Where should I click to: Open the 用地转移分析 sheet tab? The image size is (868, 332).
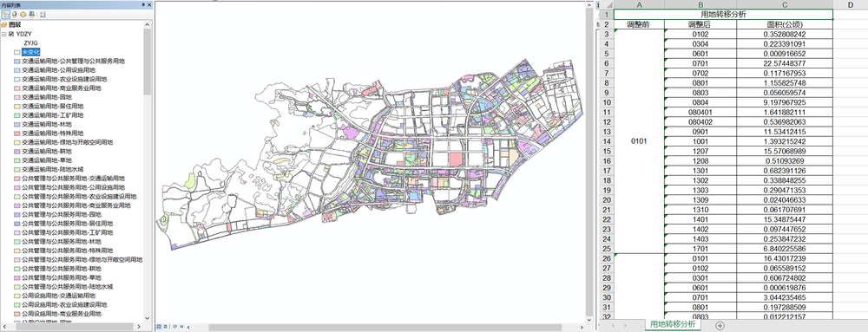coord(673,325)
